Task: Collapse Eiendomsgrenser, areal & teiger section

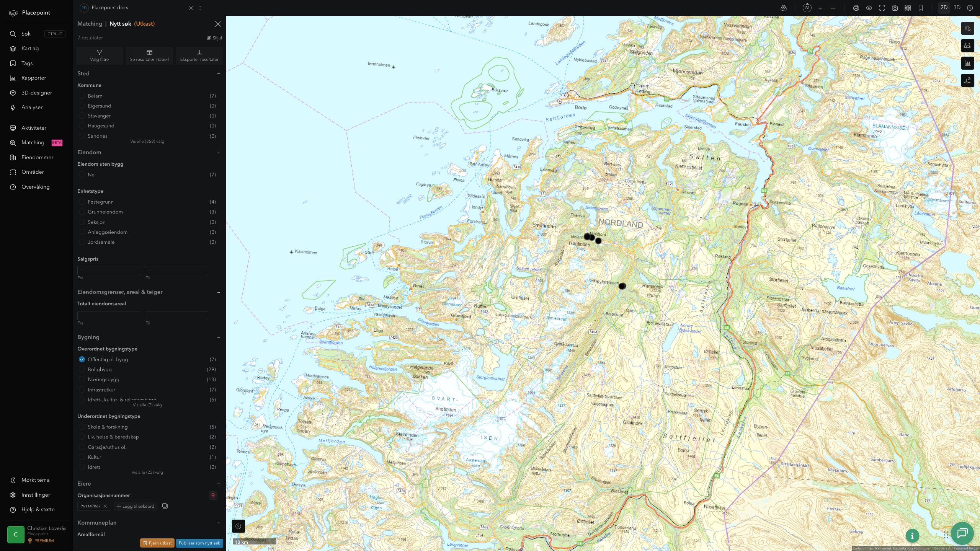Action: pyautogui.click(x=219, y=292)
